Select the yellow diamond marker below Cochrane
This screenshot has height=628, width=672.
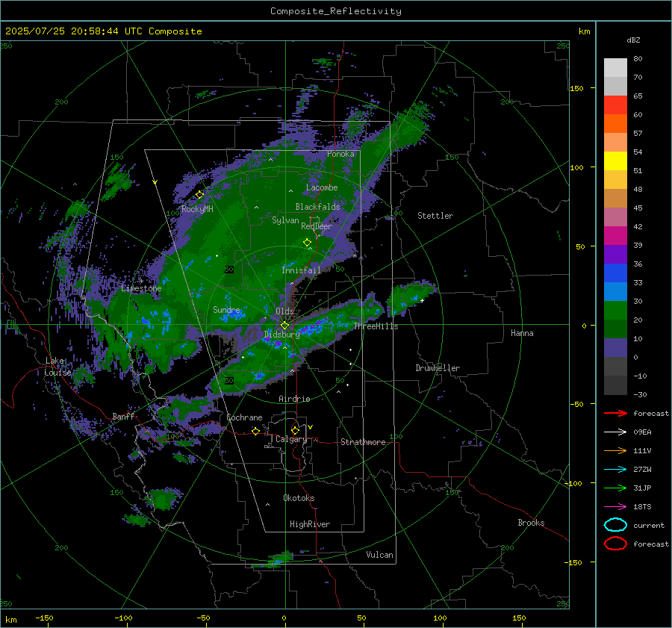pyautogui.click(x=256, y=431)
